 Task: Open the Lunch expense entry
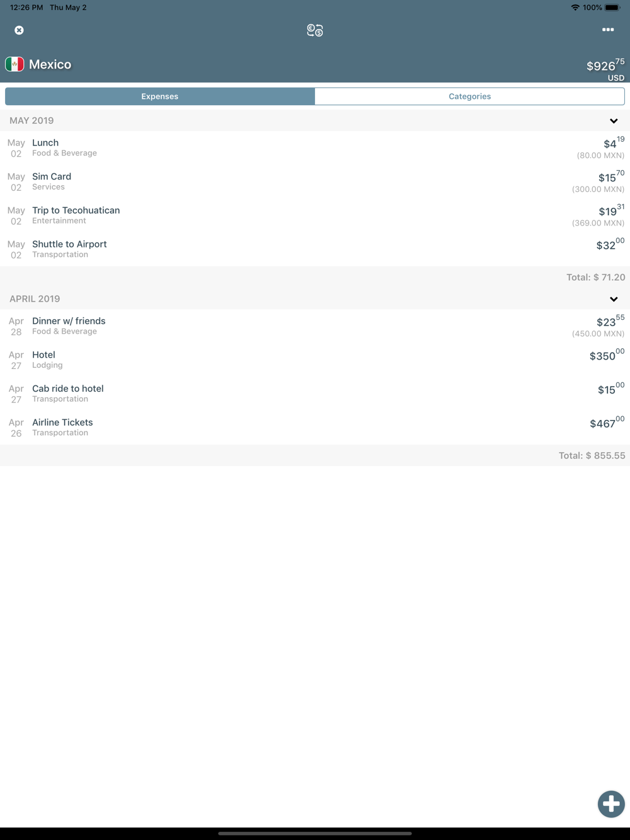pos(315,148)
